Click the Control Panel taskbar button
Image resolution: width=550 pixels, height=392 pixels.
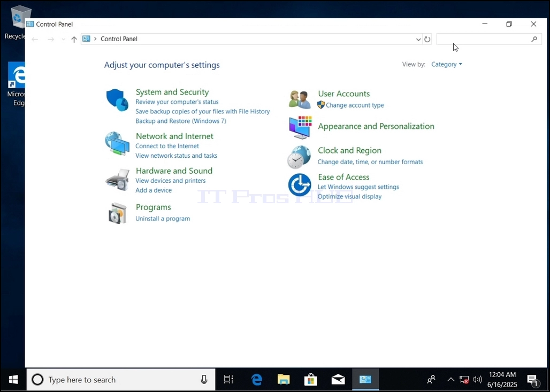(365, 379)
